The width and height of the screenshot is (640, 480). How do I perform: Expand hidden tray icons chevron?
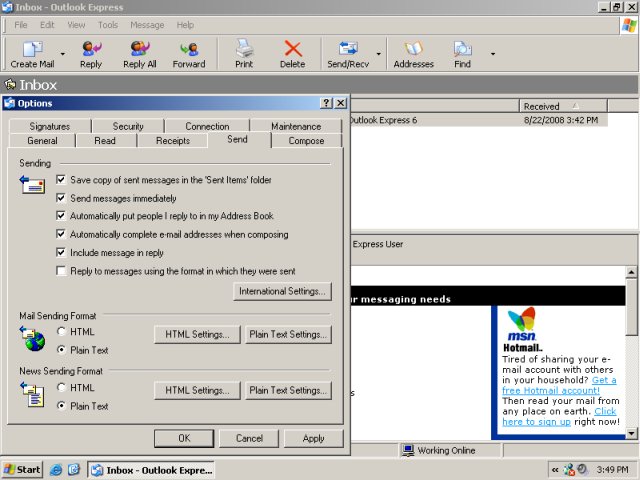(x=555, y=470)
